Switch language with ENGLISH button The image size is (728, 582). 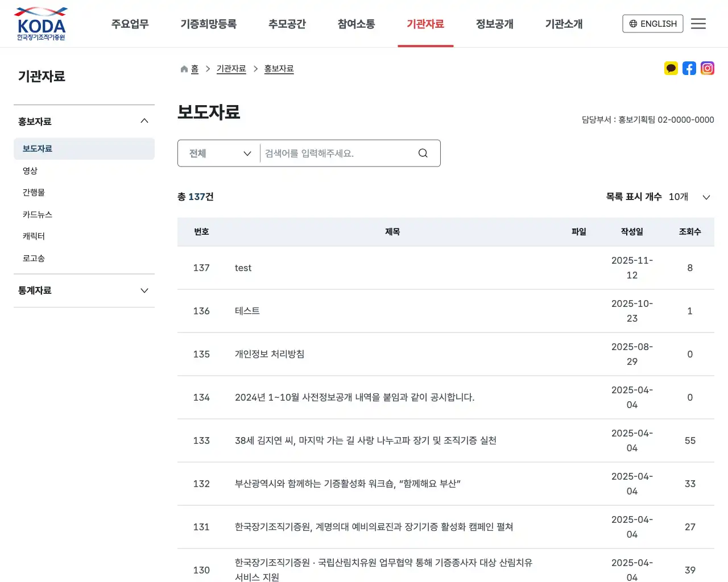click(652, 24)
